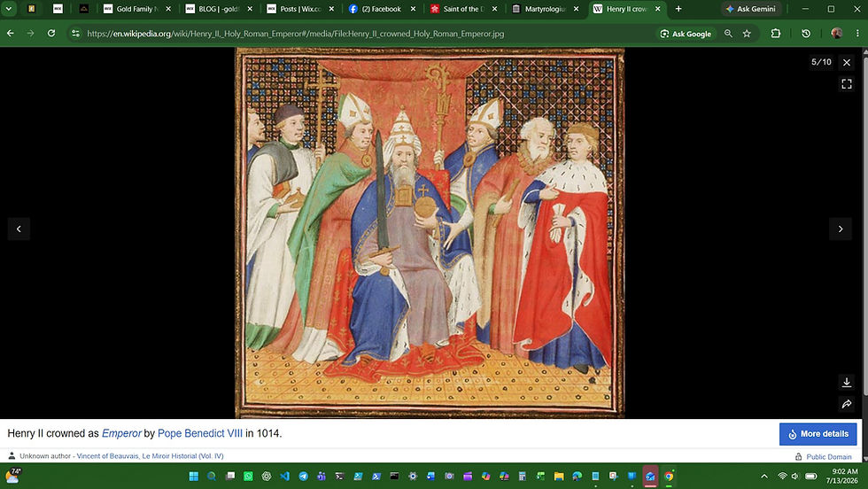Open Telegram from taskbar
The height and width of the screenshot is (489, 868).
coord(303,477)
